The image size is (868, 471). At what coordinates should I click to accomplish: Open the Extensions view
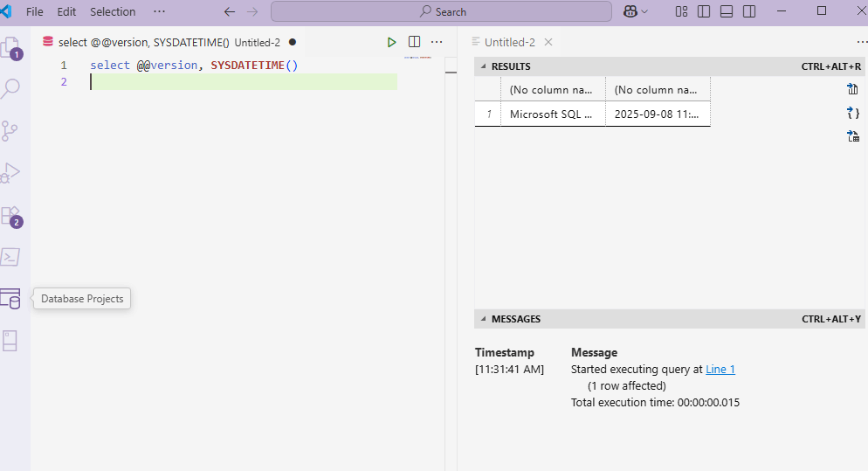[10, 215]
